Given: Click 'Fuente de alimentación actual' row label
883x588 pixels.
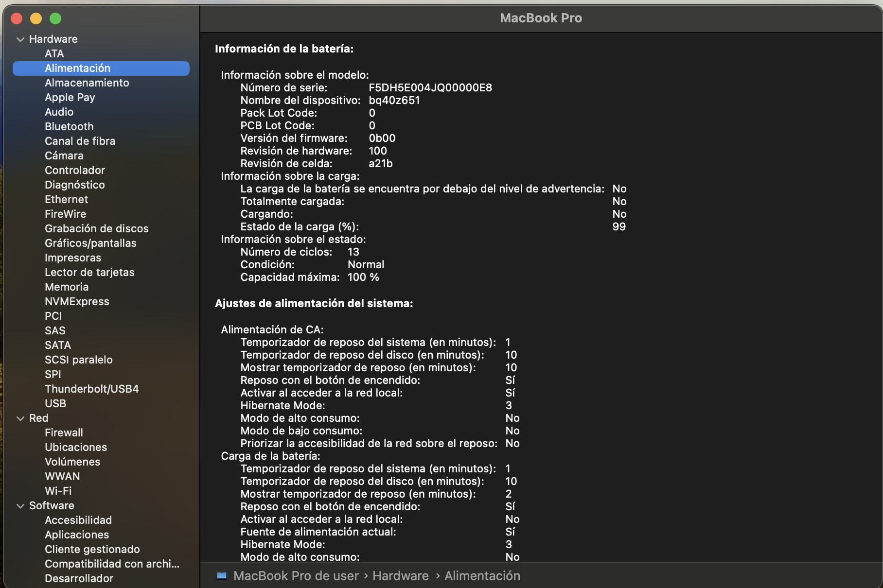Looking at the screenshot, I should coord(318,532).
